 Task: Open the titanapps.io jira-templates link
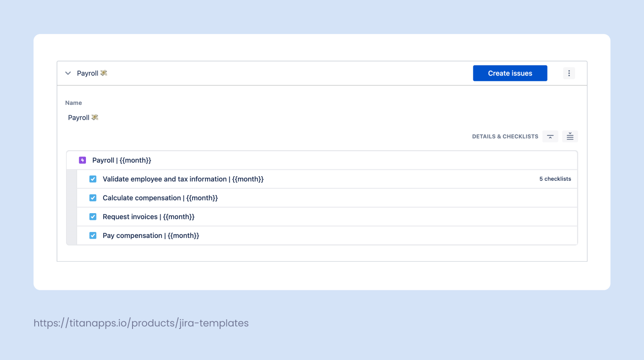[x=141, y=323]
